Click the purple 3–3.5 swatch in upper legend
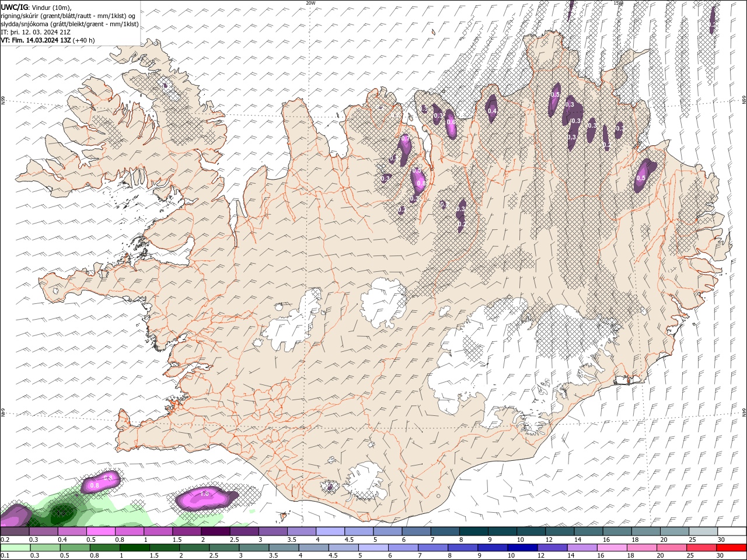This screenshot has width=747, height=560. (x=273, y=531)
